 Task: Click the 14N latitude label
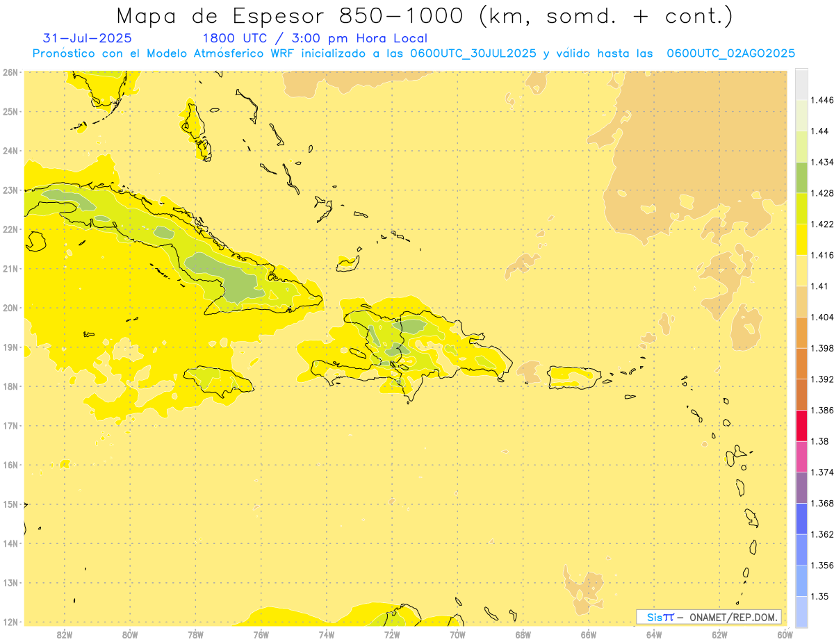pos(10,543)
